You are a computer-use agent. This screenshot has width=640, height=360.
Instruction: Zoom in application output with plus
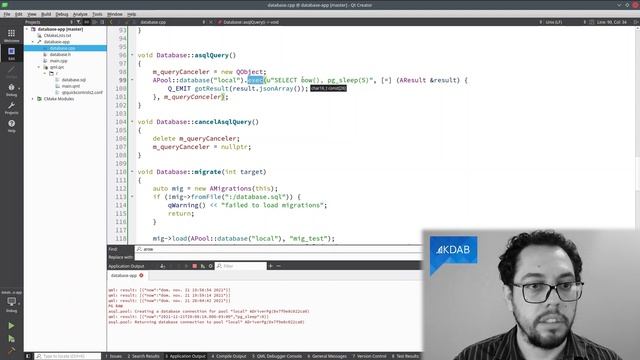tap(270, 266)
